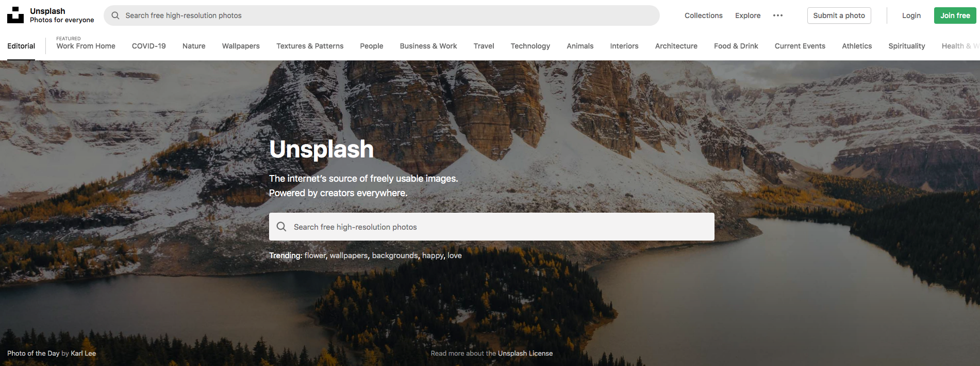Switch to Textures & Patterns category
This screenshot has width=980, height=366.
(310, 46)
